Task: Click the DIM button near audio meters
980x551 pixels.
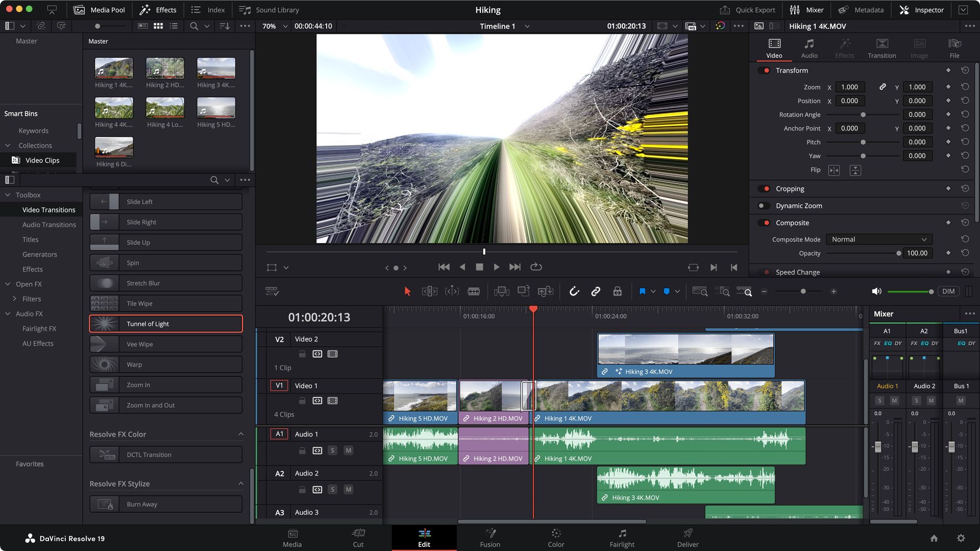Action: (x=948, y=291)
